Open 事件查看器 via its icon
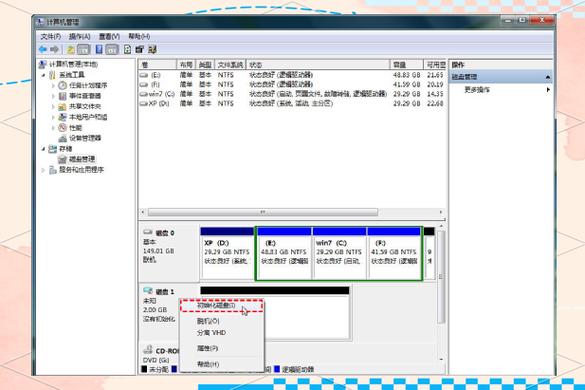Viewport: 585px width, 390px height. point(63,96)
